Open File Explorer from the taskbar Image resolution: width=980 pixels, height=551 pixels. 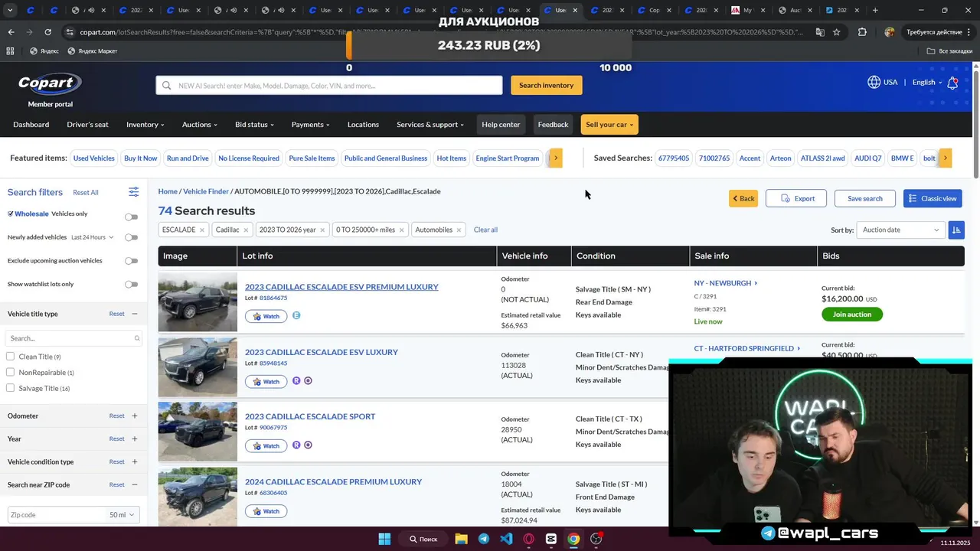(x=461, y=539)
